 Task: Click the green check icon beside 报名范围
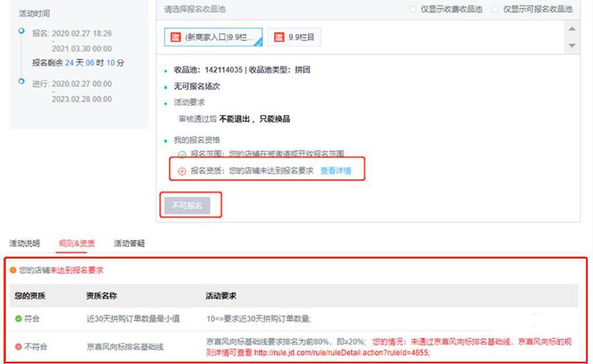(x=182, y=154)
